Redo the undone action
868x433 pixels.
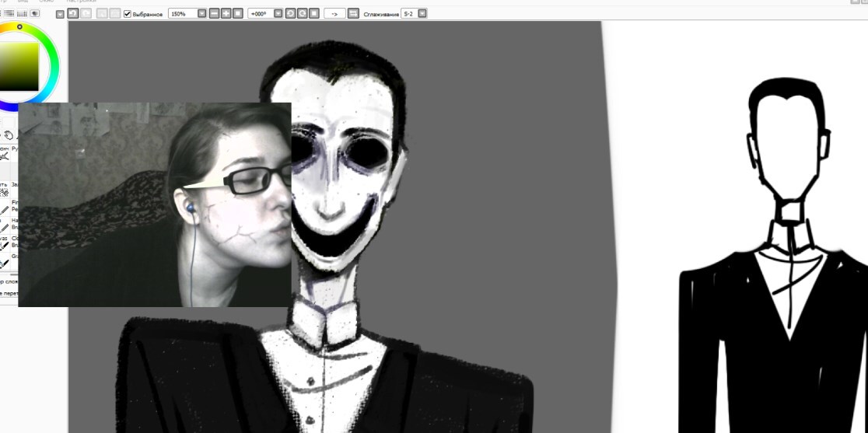(86, 13)
